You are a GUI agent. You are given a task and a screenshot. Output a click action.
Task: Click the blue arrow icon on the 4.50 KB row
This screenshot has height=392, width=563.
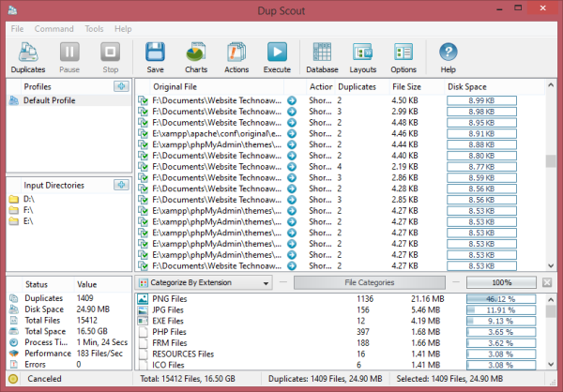click(292, 100)
